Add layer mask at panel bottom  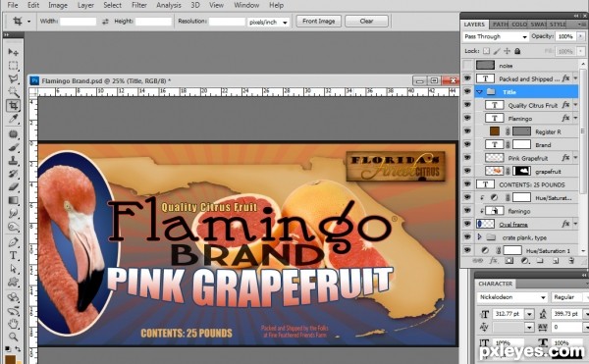point(509,261)
